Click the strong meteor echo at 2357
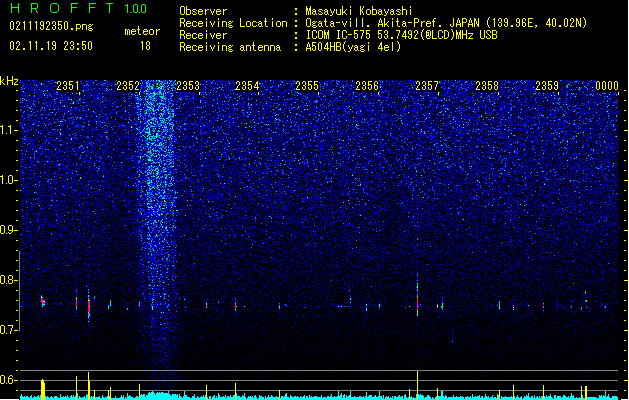This screenshot has height=400, width=629. 418,295
